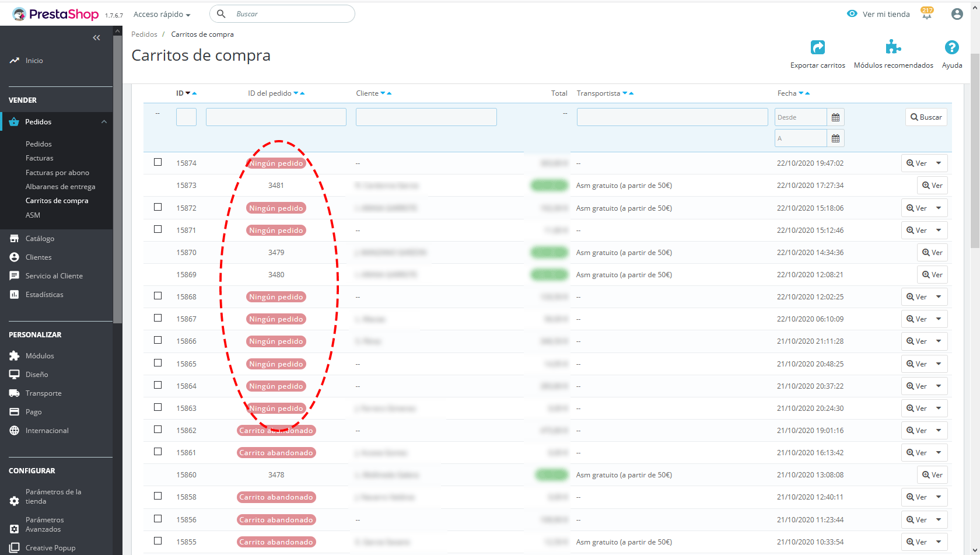Screen dimensions: 980x555
Task: Collapse the Pedidos sidebar section chevron
Action: 104,122
